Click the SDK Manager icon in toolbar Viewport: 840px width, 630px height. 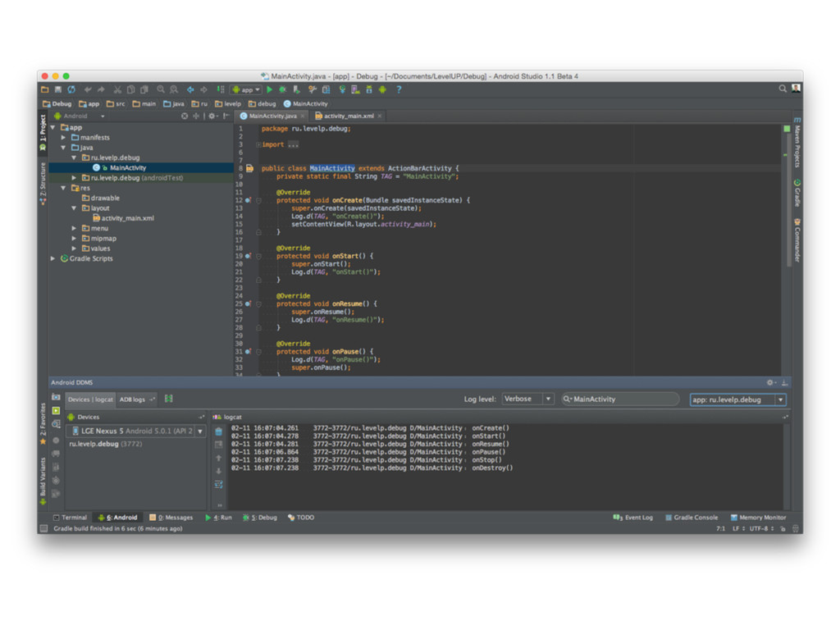point(369,89)
